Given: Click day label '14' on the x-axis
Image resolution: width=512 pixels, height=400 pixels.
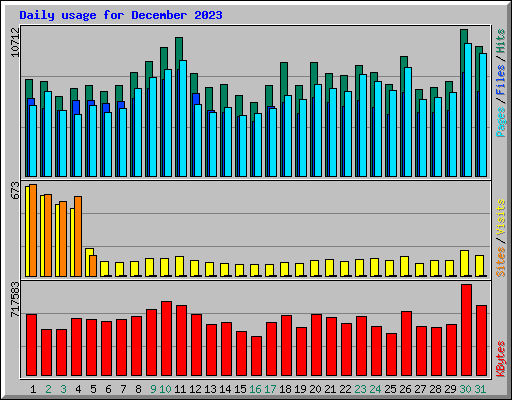Looking at the screenshot, I should [225, 389].
